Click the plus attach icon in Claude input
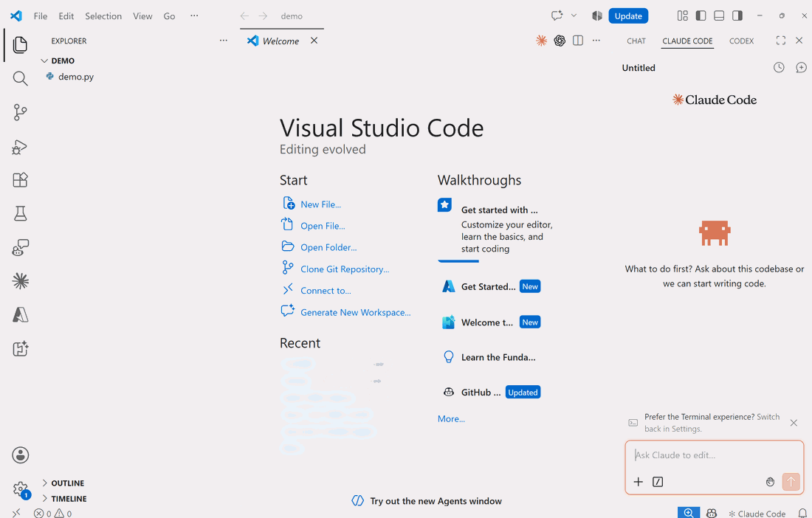Image resolution: width=812 pixels, height=518 pixels. click(x=638, y=482)
